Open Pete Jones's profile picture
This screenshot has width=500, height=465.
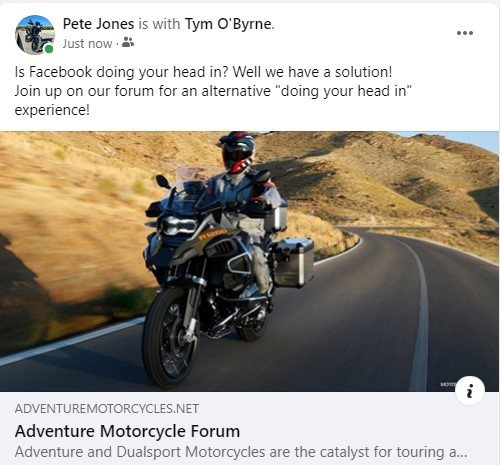[x=35, y=35]
